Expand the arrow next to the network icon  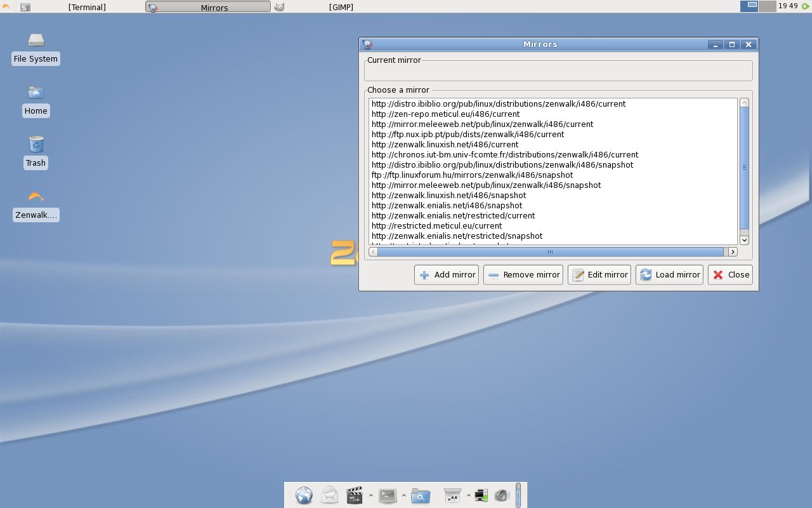[469, 495]
